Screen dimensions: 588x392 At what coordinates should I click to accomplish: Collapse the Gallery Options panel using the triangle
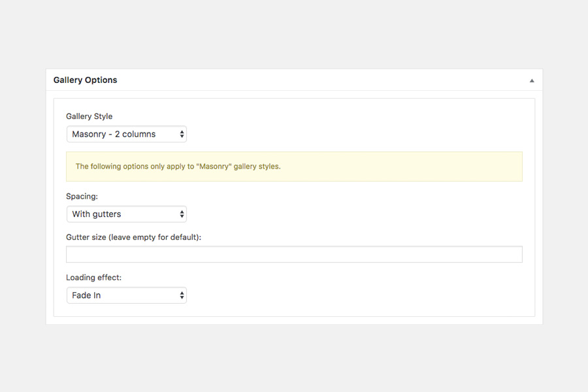click(531, 80)
